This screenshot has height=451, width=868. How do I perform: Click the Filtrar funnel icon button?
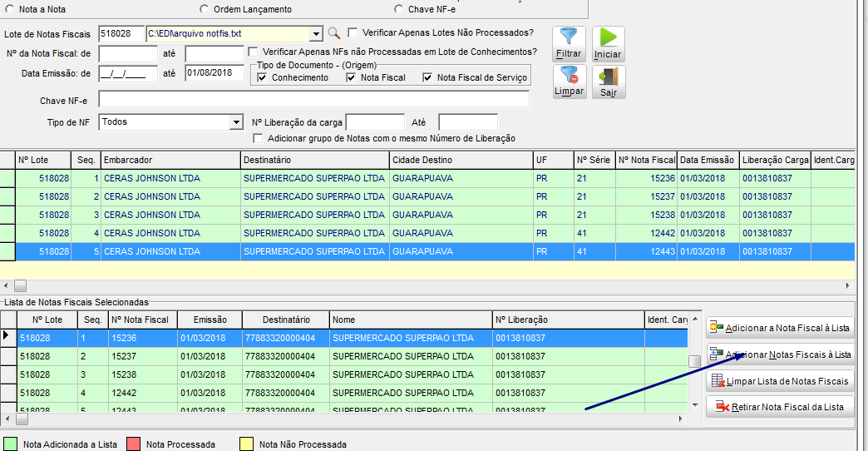[569, 42]
